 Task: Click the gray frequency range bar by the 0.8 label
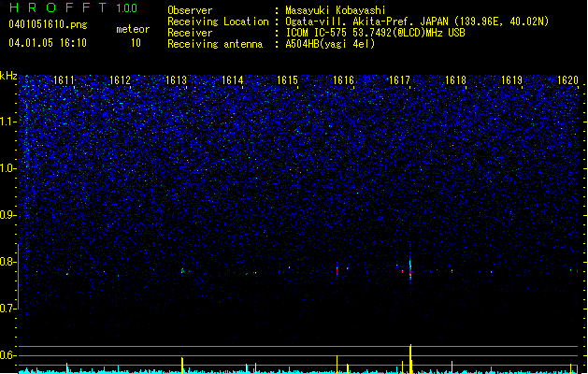click(19, 277)
